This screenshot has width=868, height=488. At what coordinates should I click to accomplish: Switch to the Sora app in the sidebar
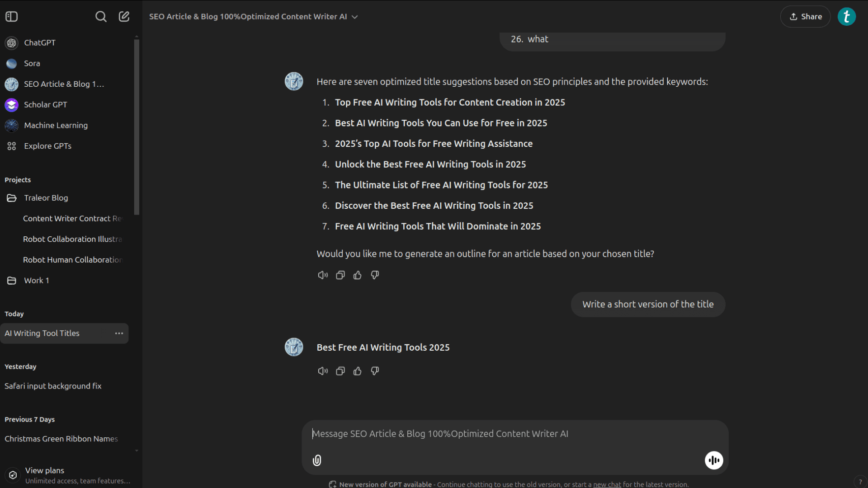[31, 63]
